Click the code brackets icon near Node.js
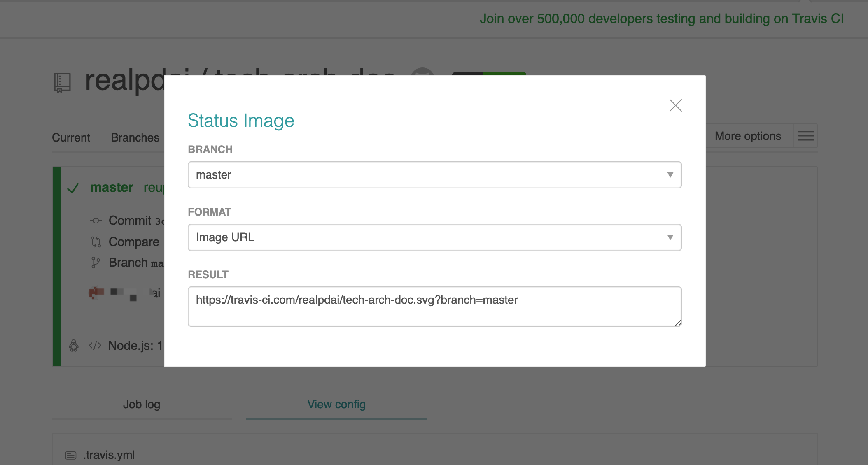The image size is (868, 465). coord(95,346)
